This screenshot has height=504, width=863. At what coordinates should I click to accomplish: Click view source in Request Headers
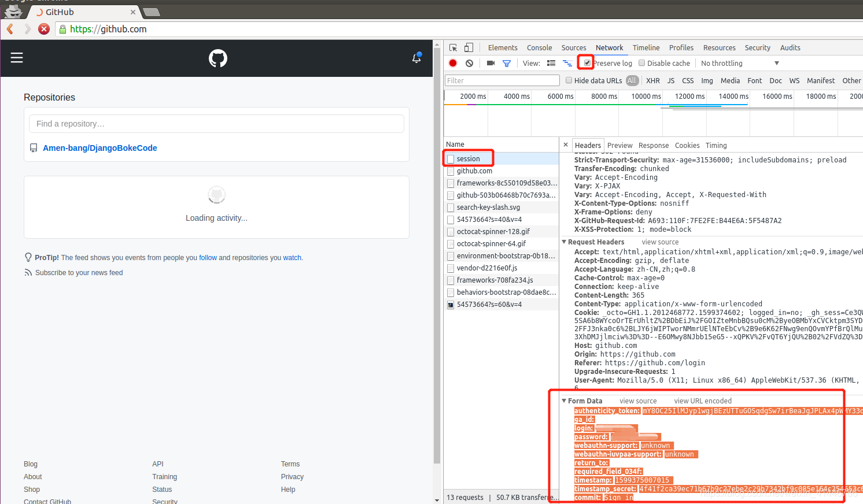(660, 242)
